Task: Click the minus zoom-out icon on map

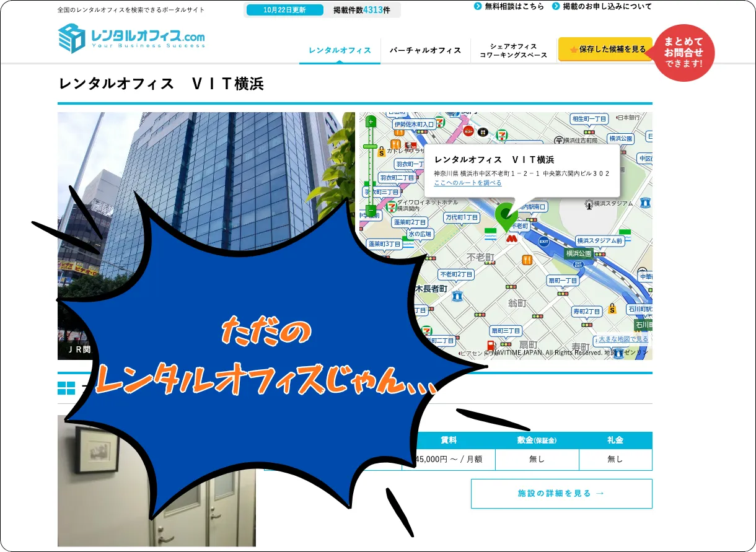Action: (370, 211)
